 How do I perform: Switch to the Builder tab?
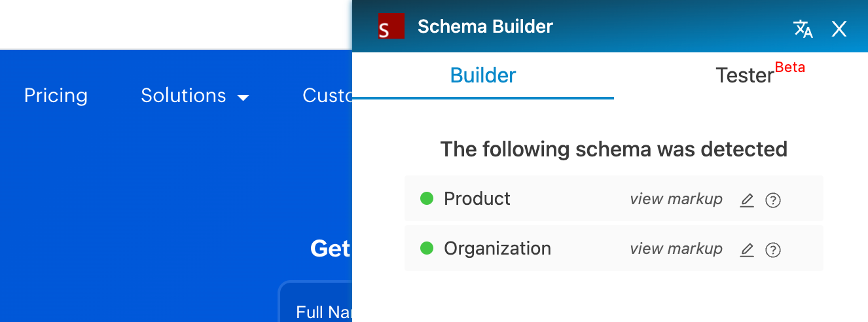click(x=483, y=75)
